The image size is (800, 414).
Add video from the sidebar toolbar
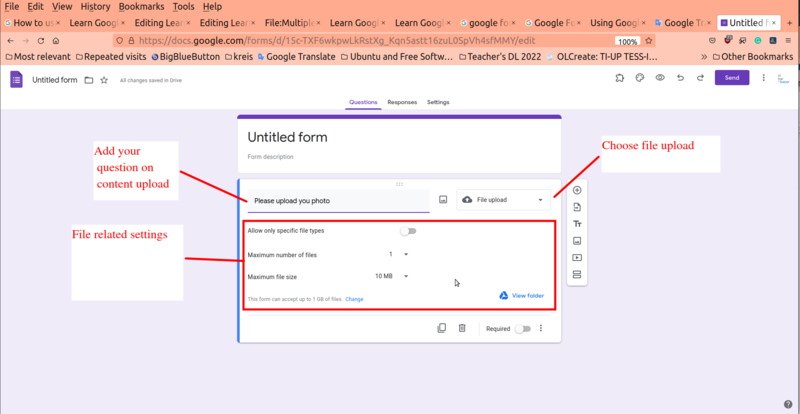pyautogui.click(x=577, y=258)
